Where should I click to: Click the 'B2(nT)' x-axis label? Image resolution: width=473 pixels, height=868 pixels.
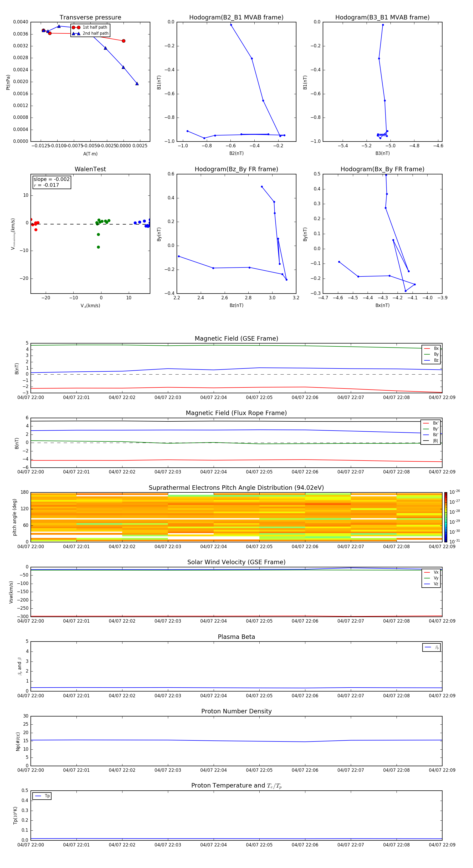(236, 153)
